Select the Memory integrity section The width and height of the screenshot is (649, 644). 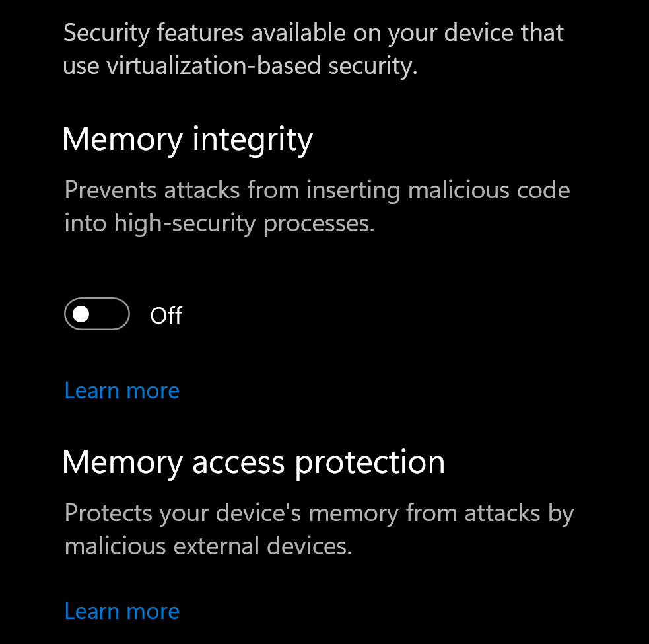[x=188, y=139]
